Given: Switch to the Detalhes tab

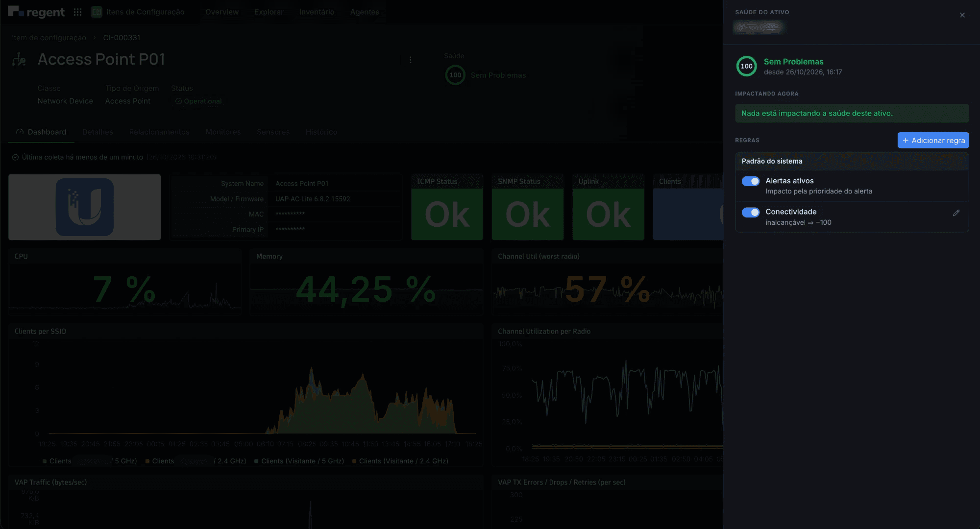Looking at the screenshot, I should coord(98,132).
